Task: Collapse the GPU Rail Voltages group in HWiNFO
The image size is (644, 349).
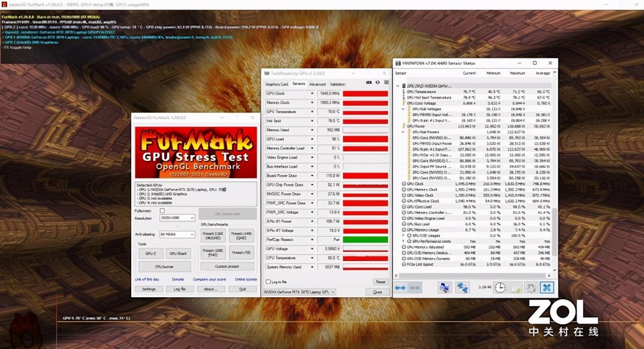Action: coord(403,109)
